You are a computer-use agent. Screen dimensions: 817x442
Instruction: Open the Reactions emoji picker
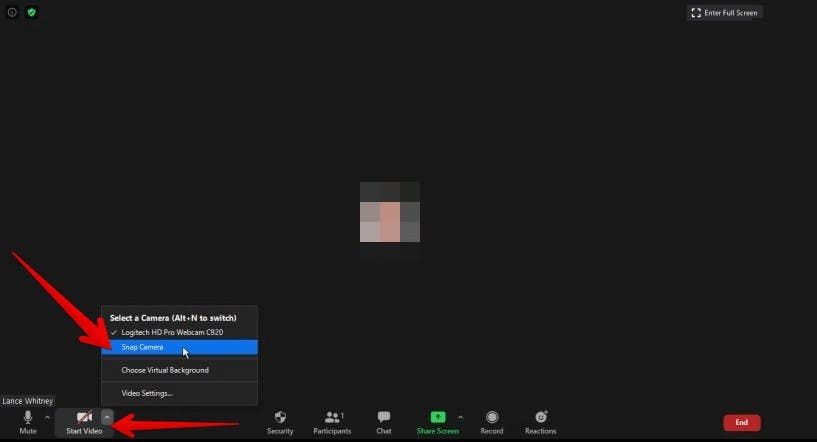point(541,420)
